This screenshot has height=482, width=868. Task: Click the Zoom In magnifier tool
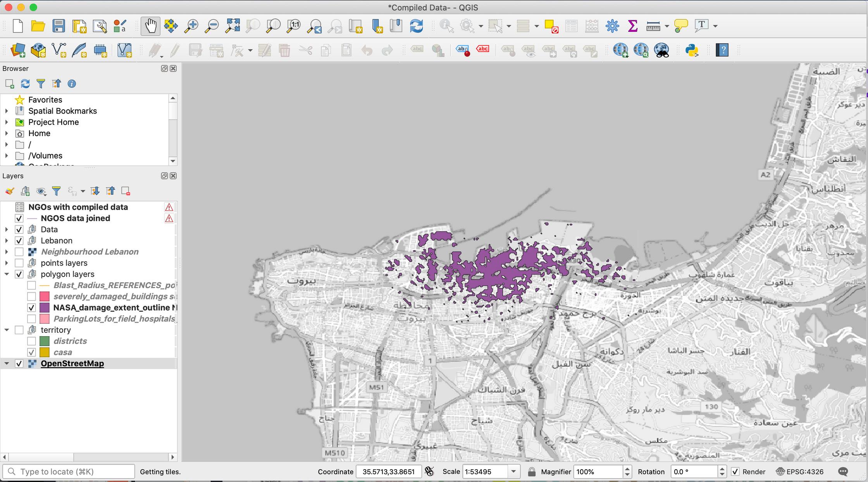coord(191,26)
